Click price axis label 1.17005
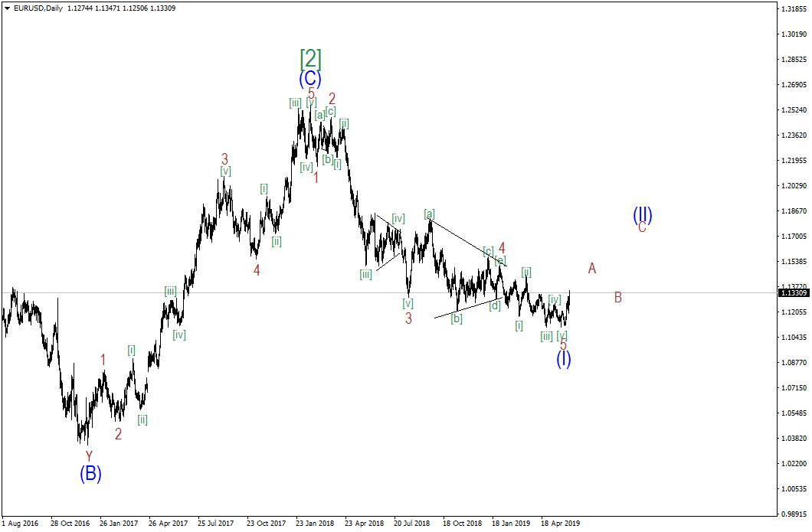This screenshot has height=532, width=812. 794,237
